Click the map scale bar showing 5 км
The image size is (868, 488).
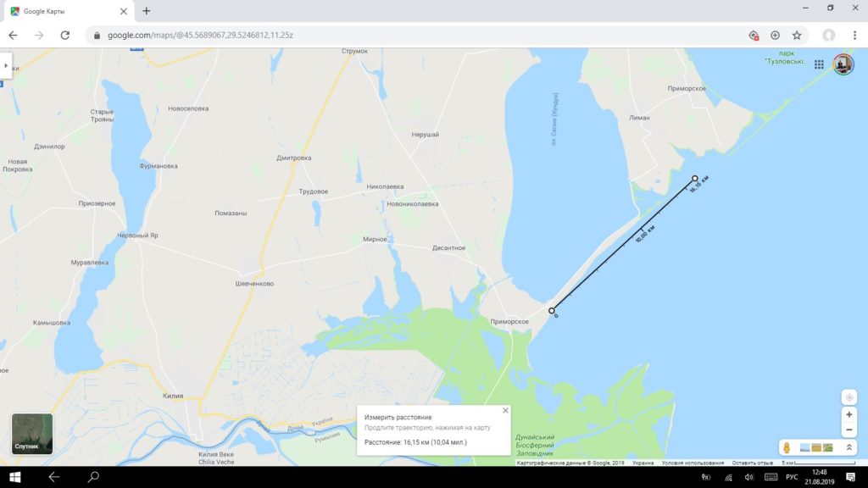pos(818,463)
